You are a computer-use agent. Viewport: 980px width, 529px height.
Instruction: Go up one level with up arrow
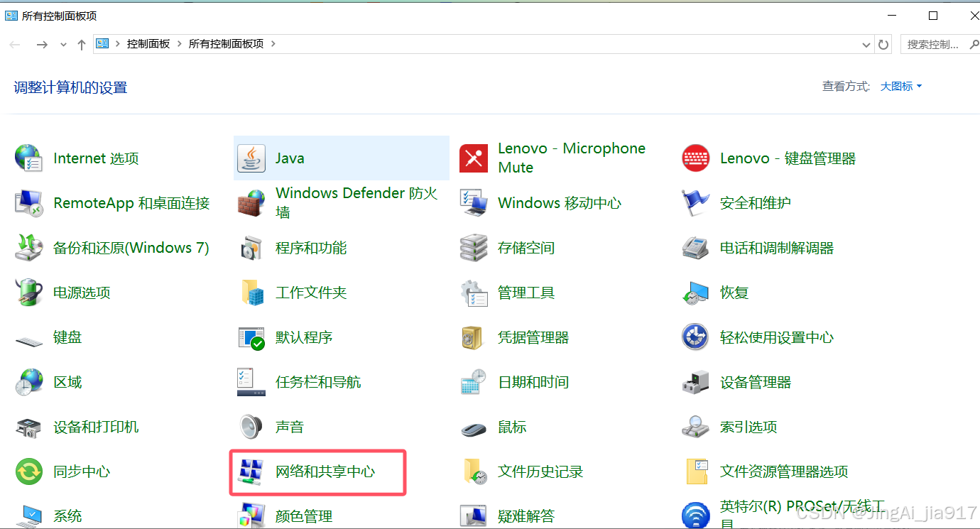click(x=82, y=44)
